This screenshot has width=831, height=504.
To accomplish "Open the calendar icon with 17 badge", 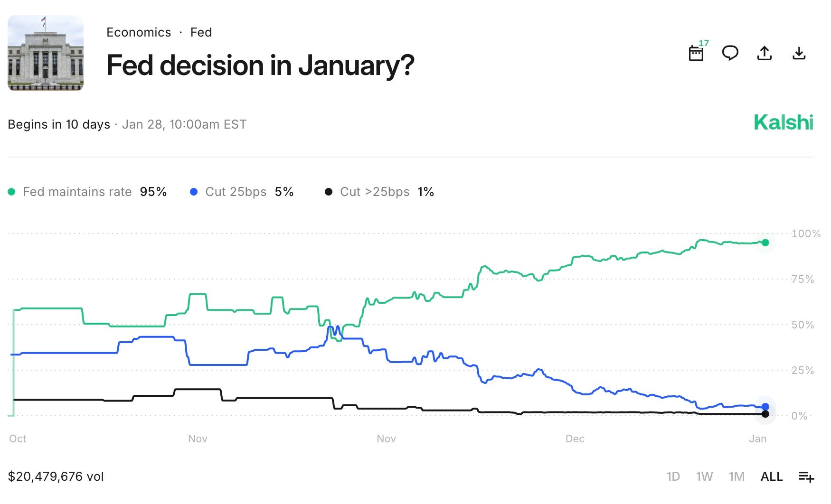I will (x=697, y=51).
